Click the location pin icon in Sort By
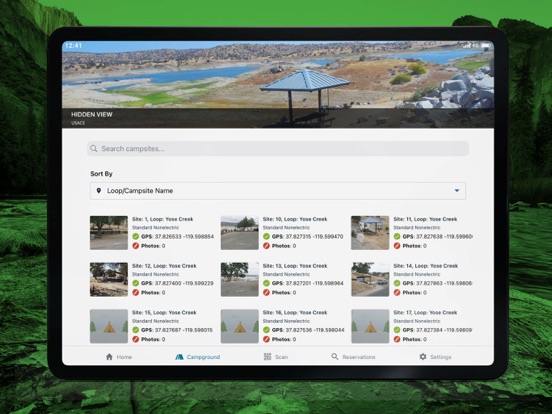 point(99,190)
